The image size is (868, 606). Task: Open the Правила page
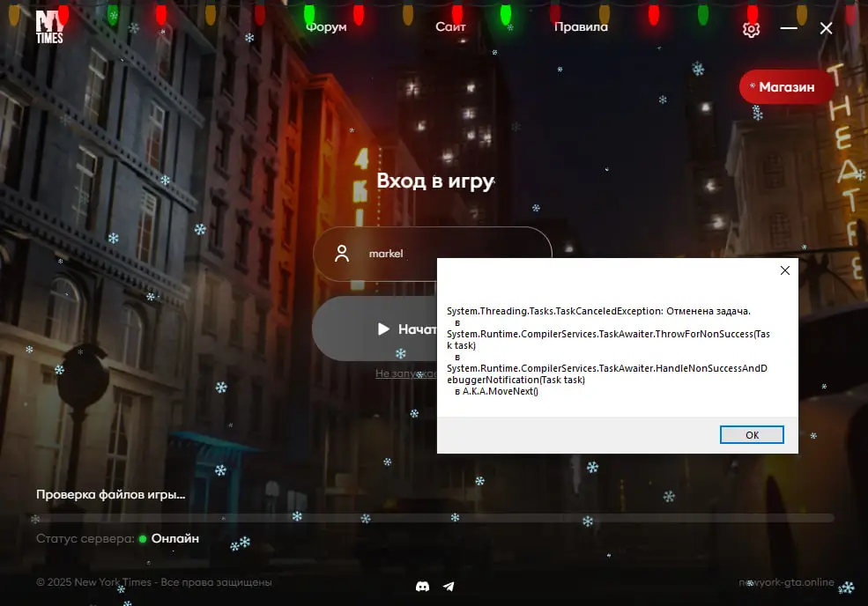point(581,26)
